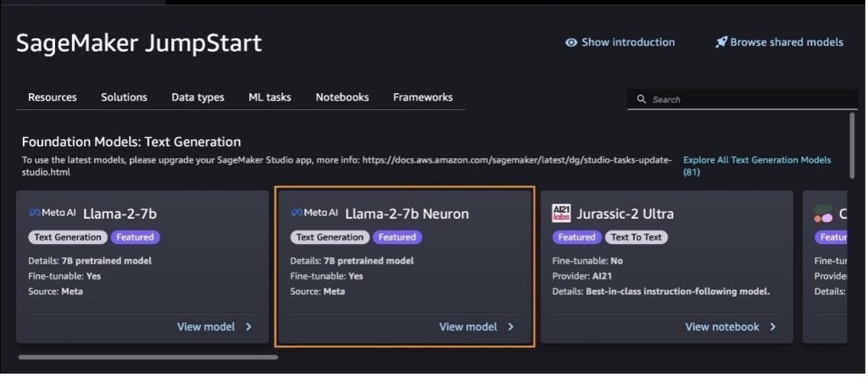Click 'Source: Meta' on Llama-2-7b Neuron card
Image resolution: width=868 pixels, height=377 pixels.
click(317, 291)
